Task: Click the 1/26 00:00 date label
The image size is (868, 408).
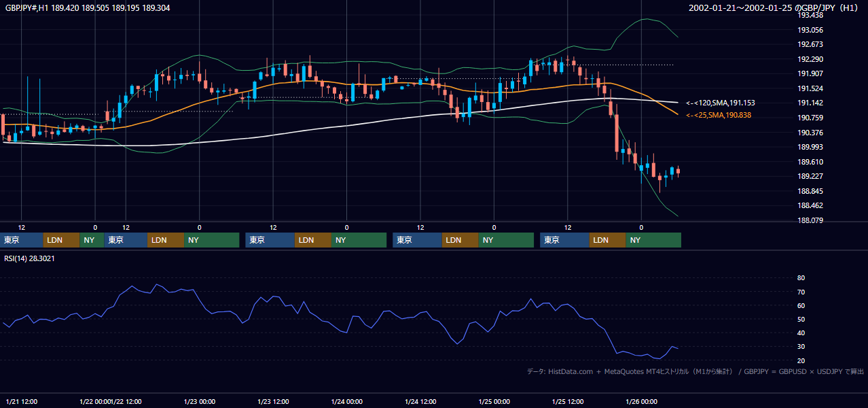Action: (641, 402)
